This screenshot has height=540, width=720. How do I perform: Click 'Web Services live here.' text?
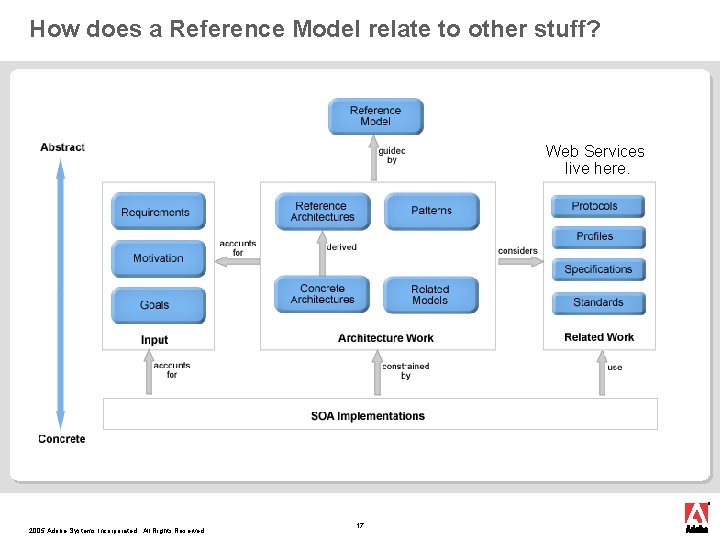pos(595,160)
